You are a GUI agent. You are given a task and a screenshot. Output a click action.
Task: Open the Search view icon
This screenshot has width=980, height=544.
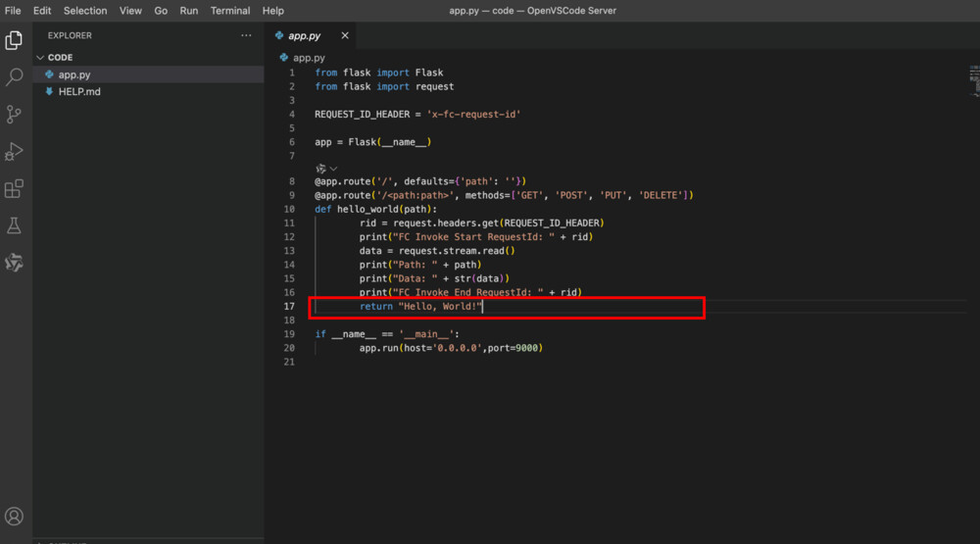click(x=14, y=77)
